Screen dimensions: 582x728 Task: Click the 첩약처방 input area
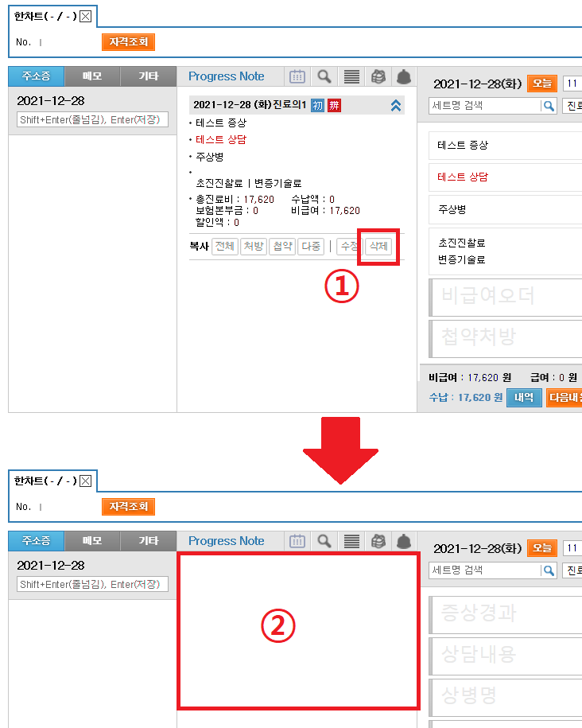point(505,337)
